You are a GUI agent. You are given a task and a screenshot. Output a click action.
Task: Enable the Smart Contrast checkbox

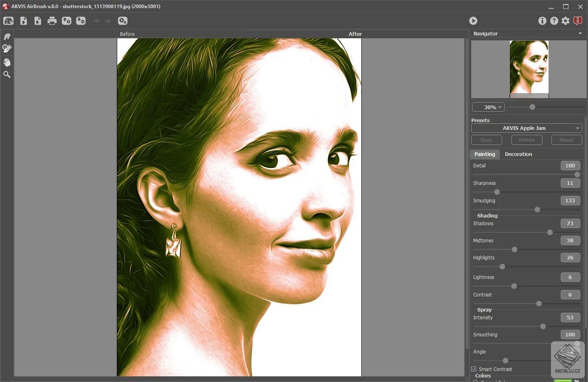475,369
